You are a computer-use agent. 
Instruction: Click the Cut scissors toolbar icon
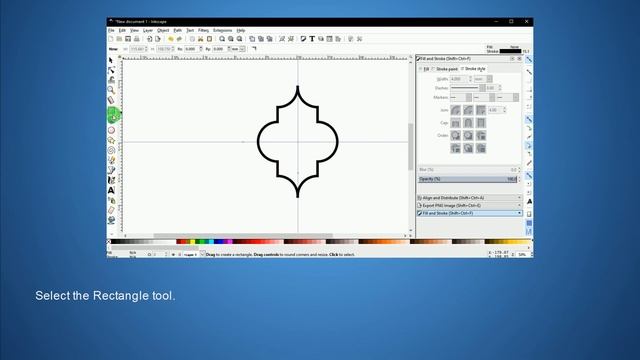coord(200,39)
